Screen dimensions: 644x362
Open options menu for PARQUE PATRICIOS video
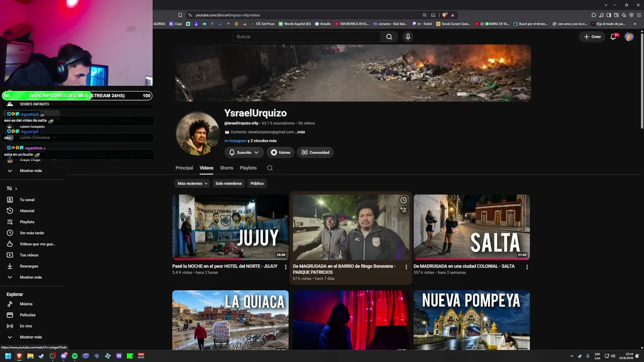pos(407,267)
